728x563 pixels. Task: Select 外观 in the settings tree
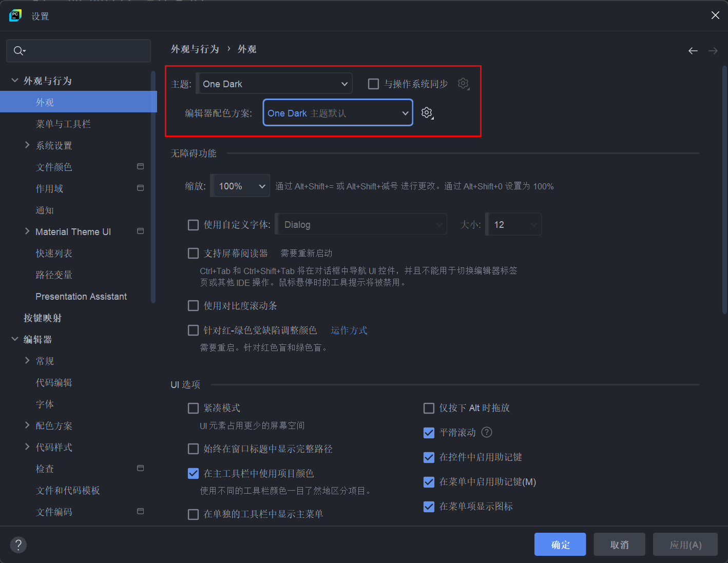tap(78, 102)
